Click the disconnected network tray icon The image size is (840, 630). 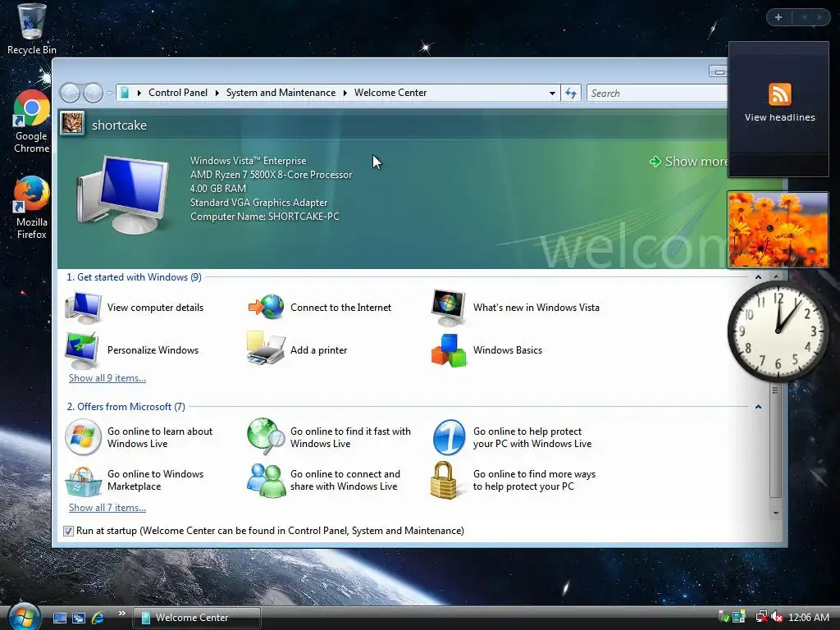click(761, 618)
